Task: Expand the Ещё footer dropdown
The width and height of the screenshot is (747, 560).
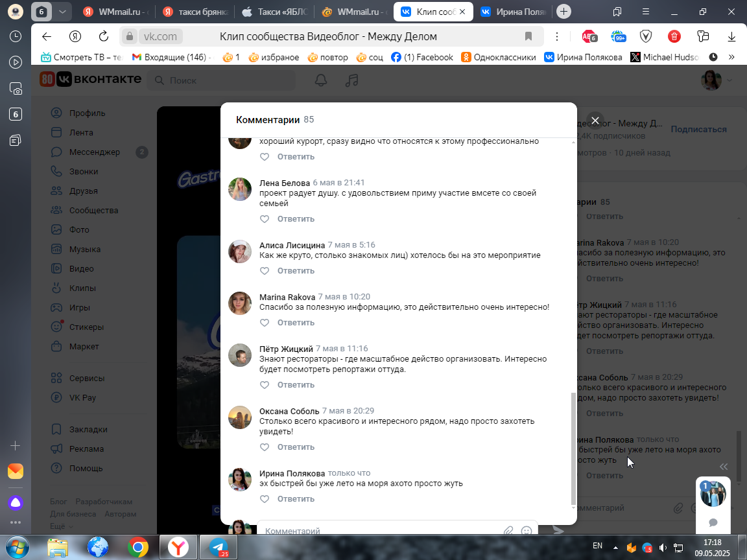Action: click(62, 527)
